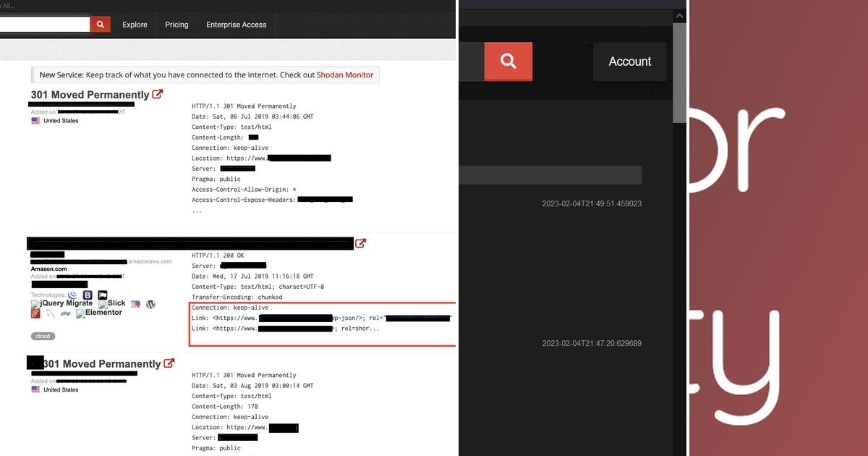Select the PHP technology icon
The image size is (868, 456).
(65, 313)
